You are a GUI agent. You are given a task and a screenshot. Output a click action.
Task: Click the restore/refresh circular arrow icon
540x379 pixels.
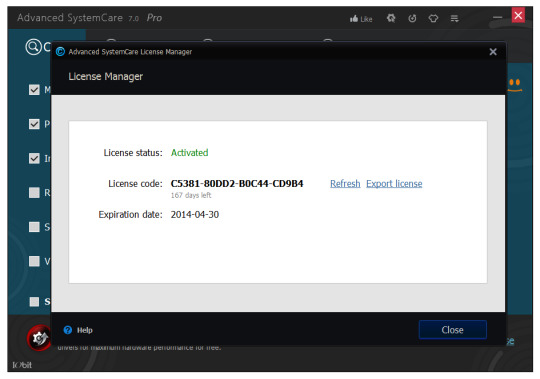(412, 18)
